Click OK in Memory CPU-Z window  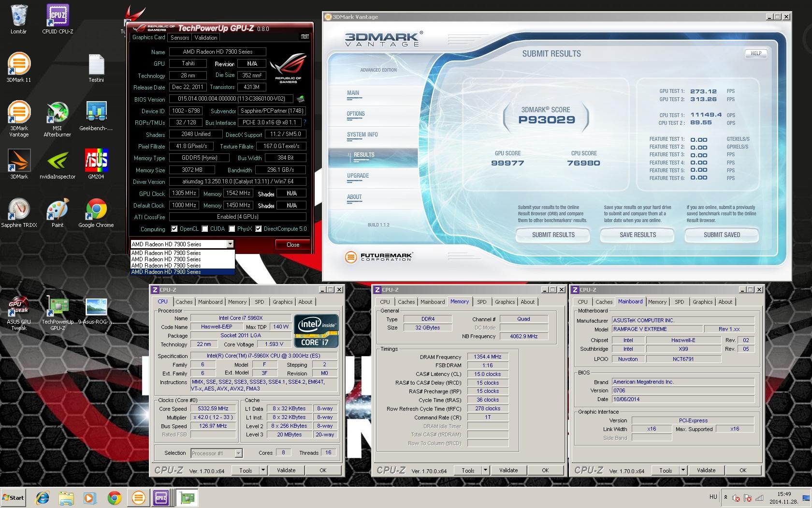[545, 470]
